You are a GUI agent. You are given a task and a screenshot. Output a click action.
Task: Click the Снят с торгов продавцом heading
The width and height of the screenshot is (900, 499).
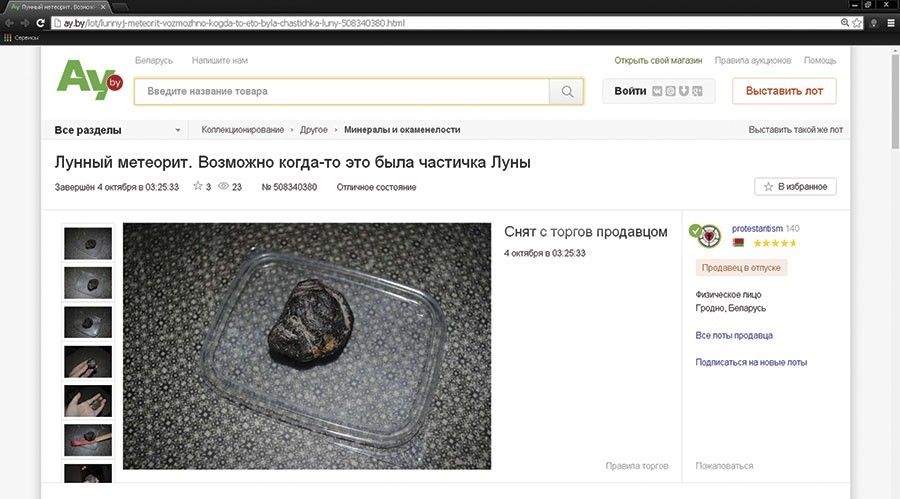586,232
